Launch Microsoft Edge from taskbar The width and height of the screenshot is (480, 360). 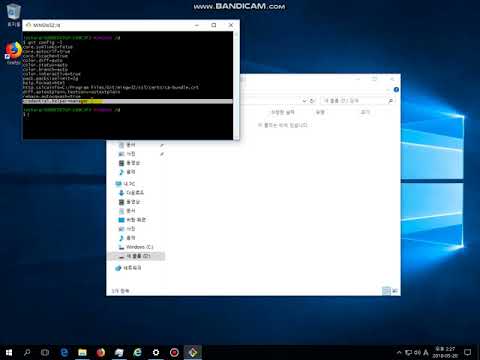[64, 352]
